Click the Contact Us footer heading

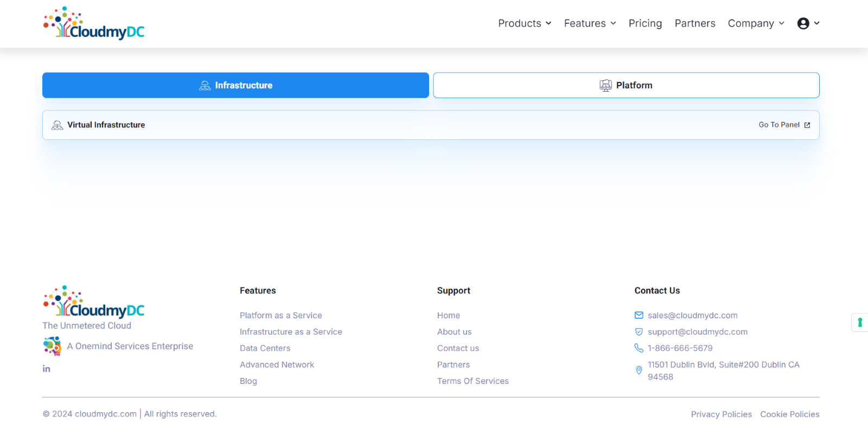[657, 291]
